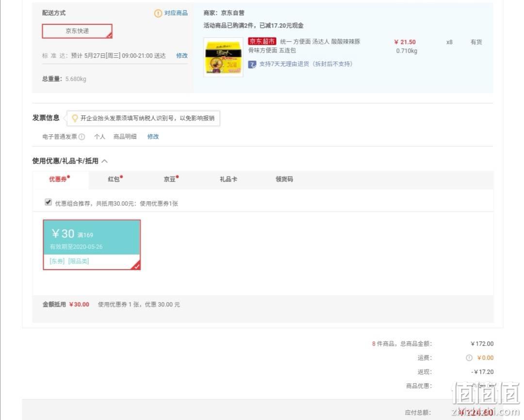
Task: Select the ¥30 满169 coupon card
Action: pyautogui.click(x=92, y=244)
